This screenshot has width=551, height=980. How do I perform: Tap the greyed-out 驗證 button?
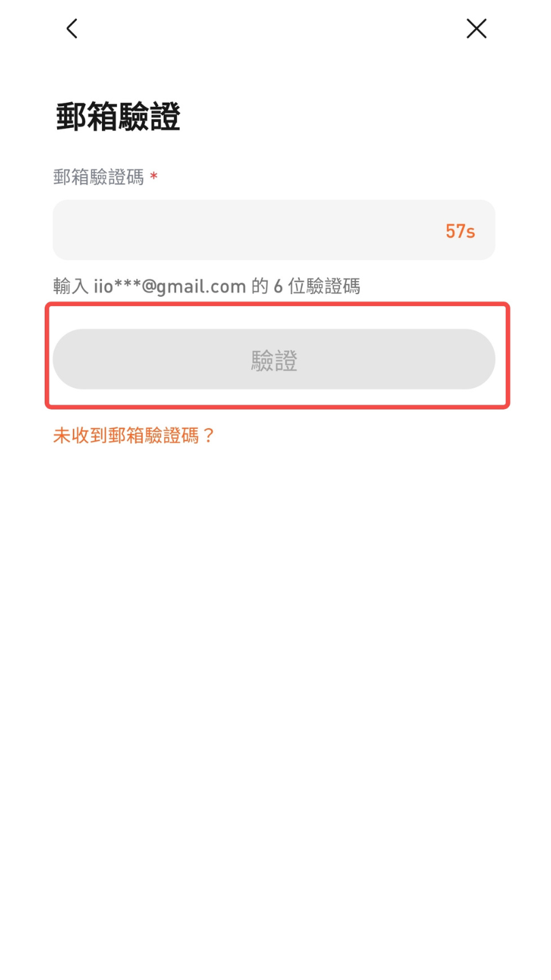click(x=274, y=359)
